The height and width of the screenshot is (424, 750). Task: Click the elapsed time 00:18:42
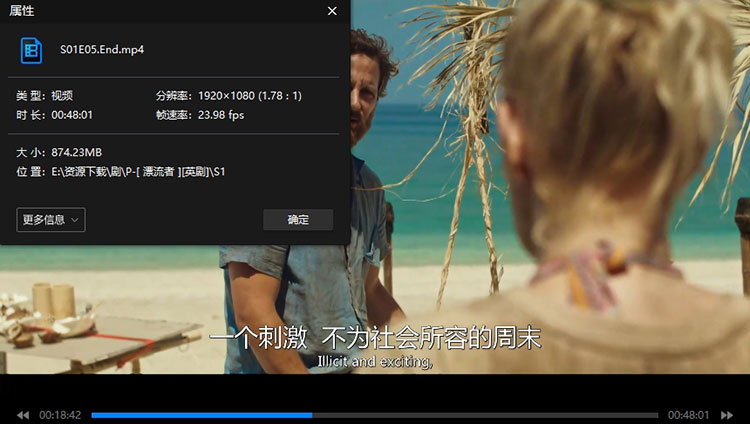click(59, 414)
